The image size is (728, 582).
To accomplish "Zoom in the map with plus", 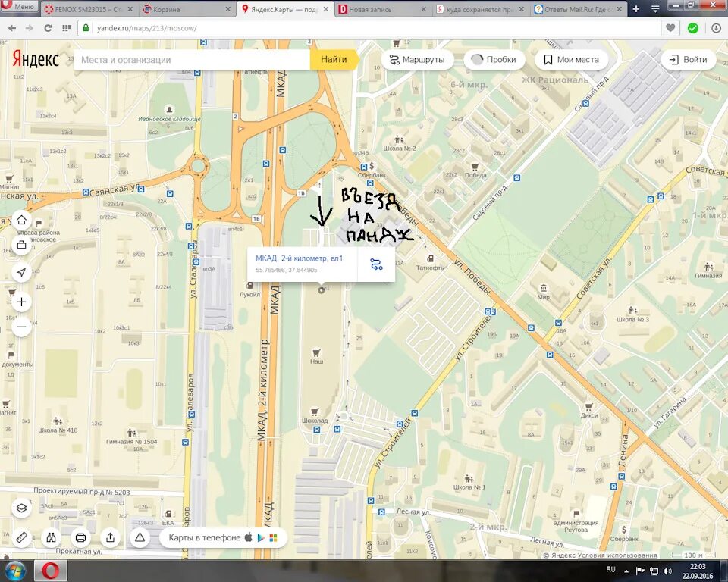I will (x=21, y=302).
